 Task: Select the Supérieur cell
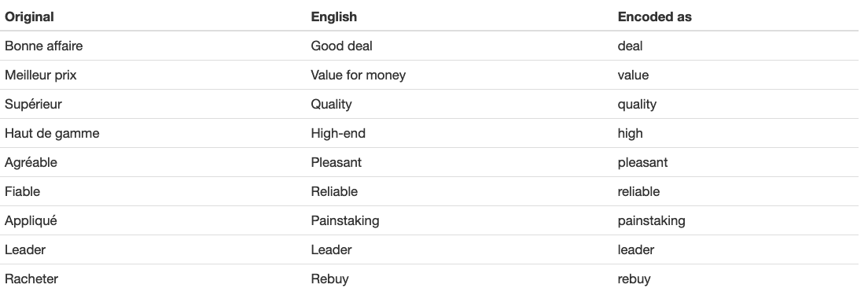[x=33, y=104]
